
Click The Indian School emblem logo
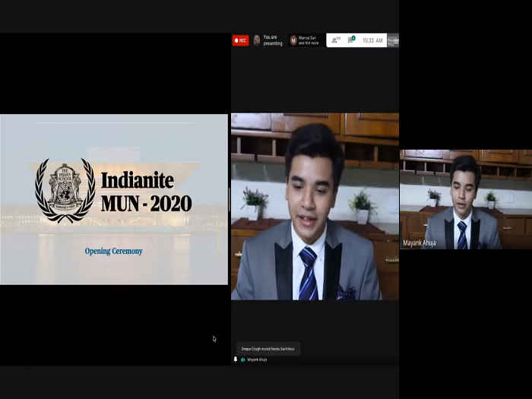point(65,190)
